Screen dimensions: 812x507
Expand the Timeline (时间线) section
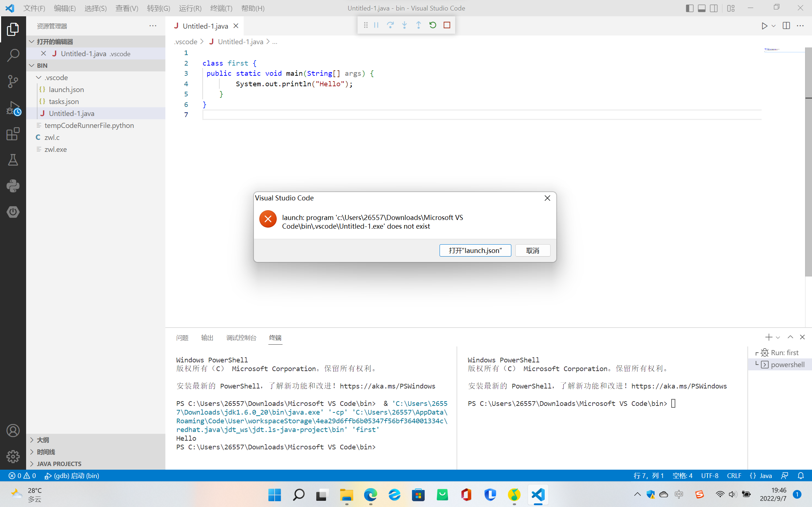(x=96, y=452)
